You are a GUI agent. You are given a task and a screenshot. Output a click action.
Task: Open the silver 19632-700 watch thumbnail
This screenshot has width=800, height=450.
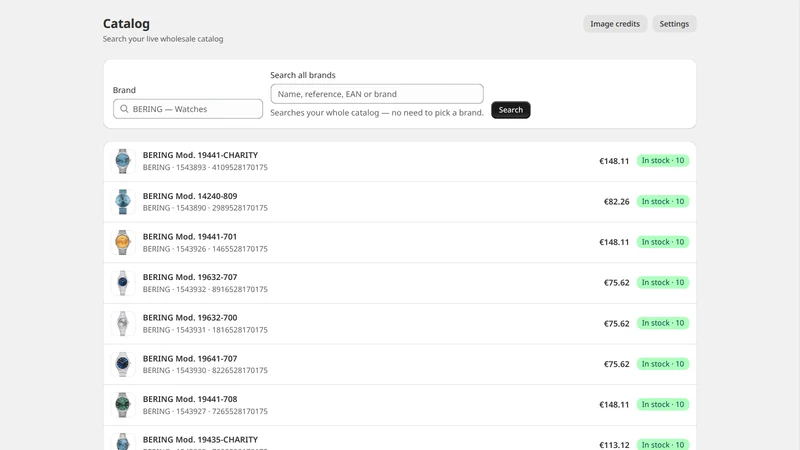click(122, 323)
